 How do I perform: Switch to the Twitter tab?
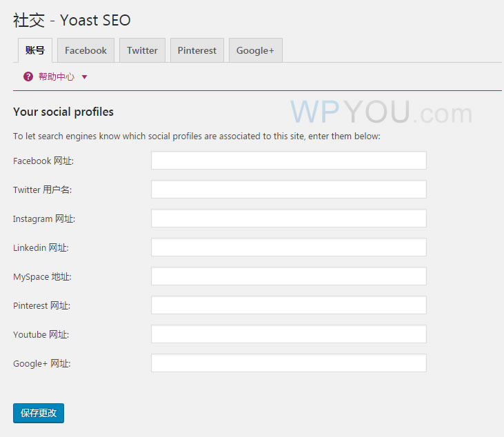click(x=143, y=50)
